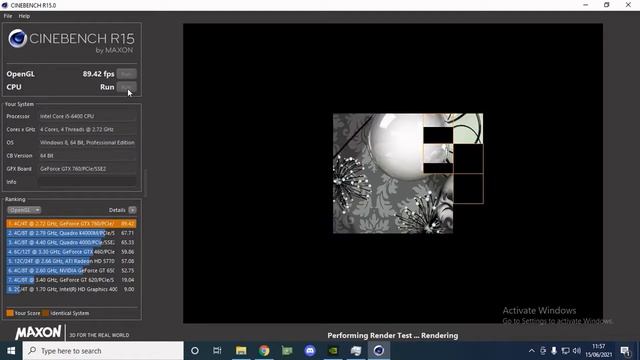
Task: Click the Cinebench icon in the taskbar
Action: [x=379, y=351]
